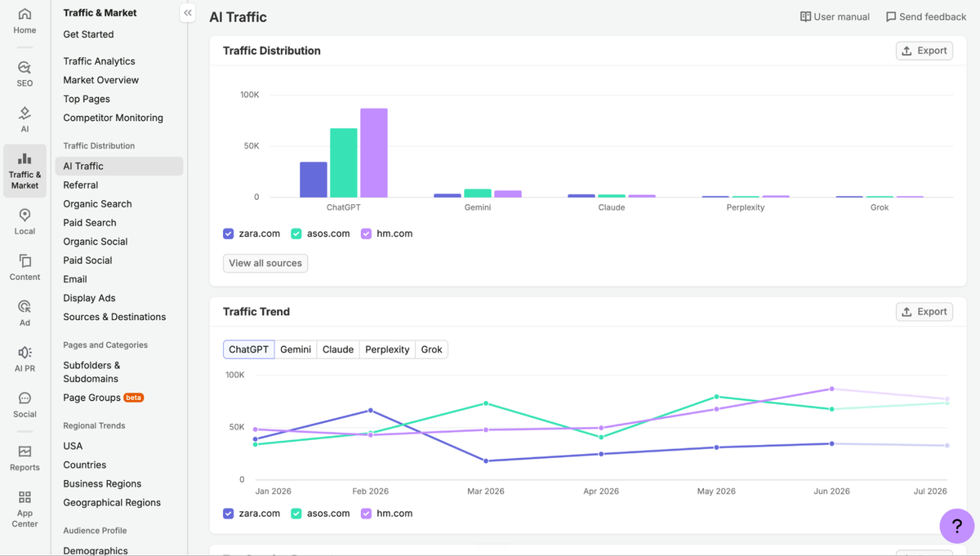980x556 pixels.
Task: Open Demographics under Audience Profile
Action: point(96,550)
